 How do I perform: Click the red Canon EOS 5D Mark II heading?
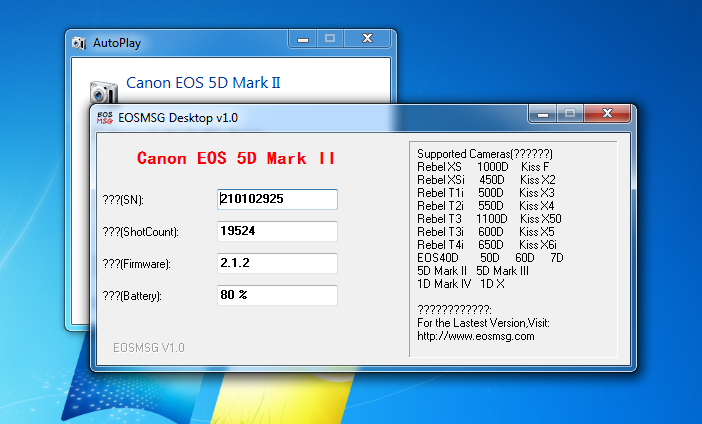click(x=236, y=158)
